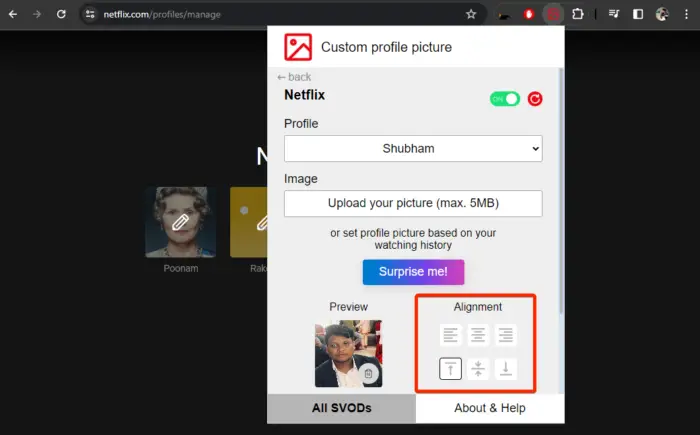The width and height of the screenshot is (700, 435).
Task: Open the media control toolbar icon
Action: 614,14
